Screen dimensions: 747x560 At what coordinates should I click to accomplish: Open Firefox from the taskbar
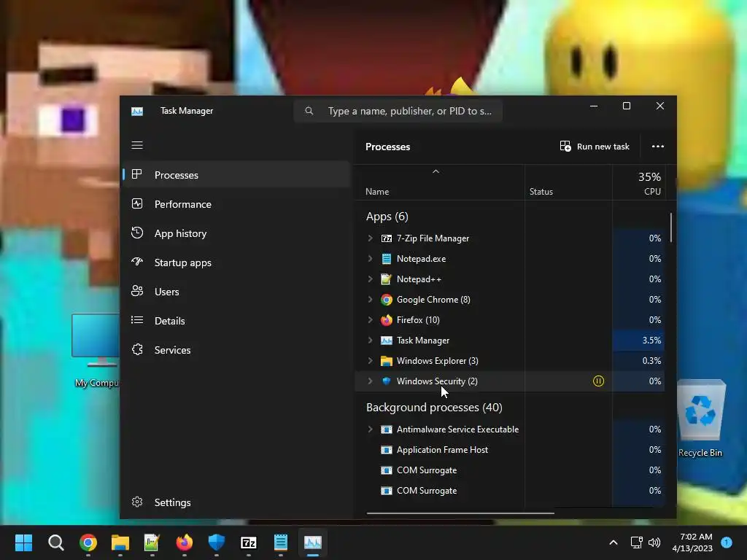tap(185, 542)
